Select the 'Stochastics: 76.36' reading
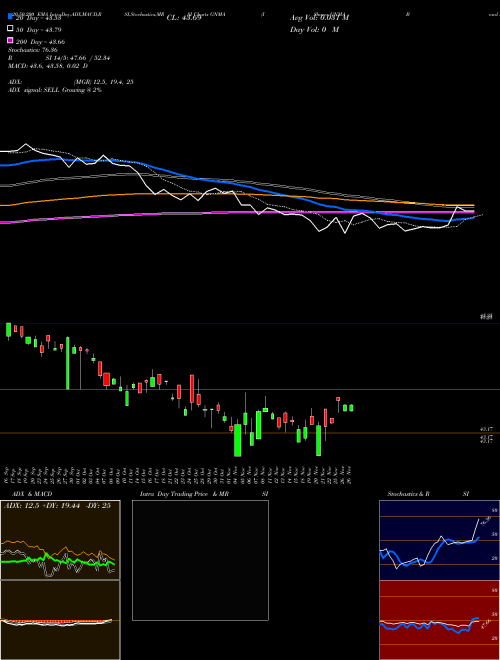Image resolution: width=500 pixels, height=660 pixels. 33,50
